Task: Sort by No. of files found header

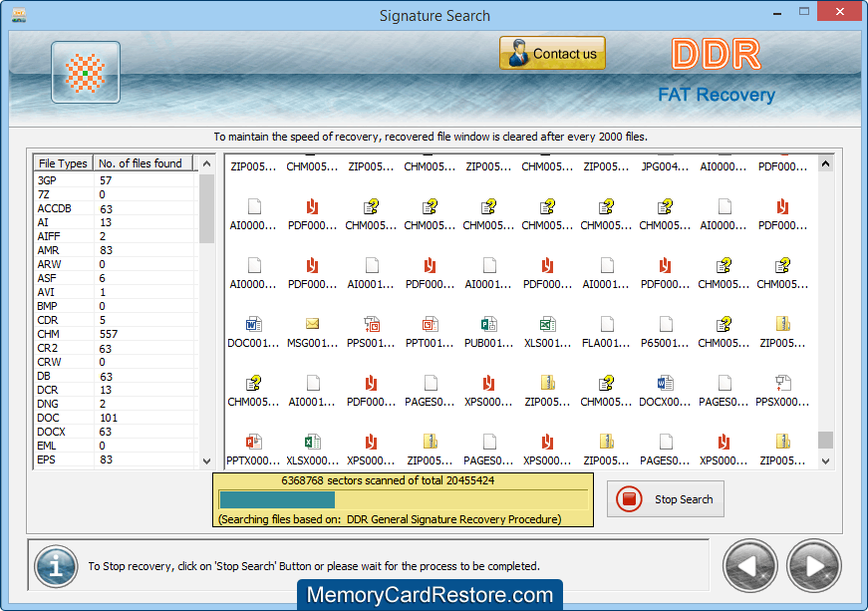Action: 143,163
